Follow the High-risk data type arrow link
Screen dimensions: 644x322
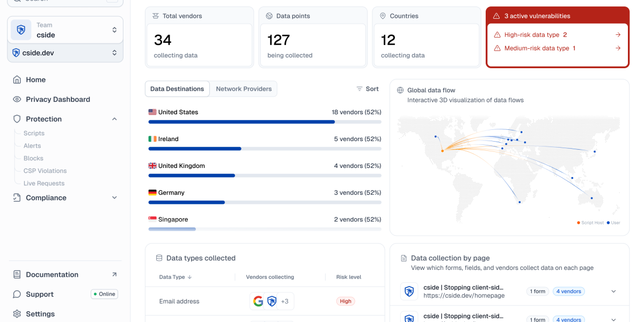[618, 34]
